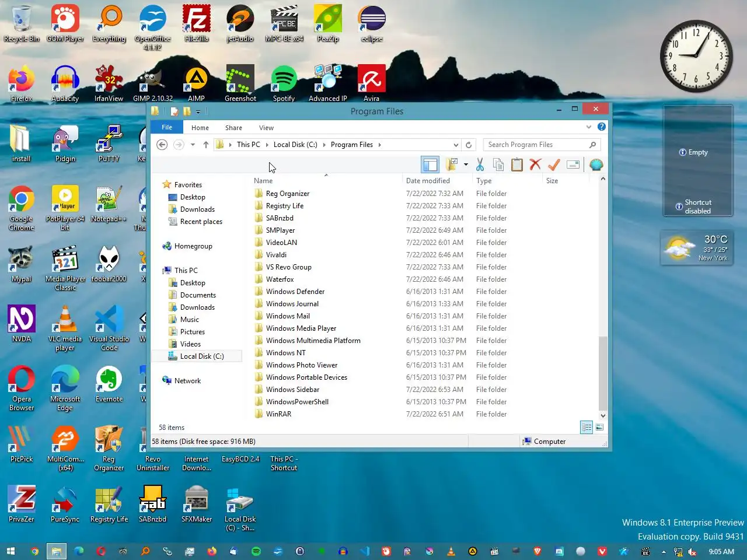Toggle the navigation pane layout icon

pyautogui.click(x=430, y=164)
